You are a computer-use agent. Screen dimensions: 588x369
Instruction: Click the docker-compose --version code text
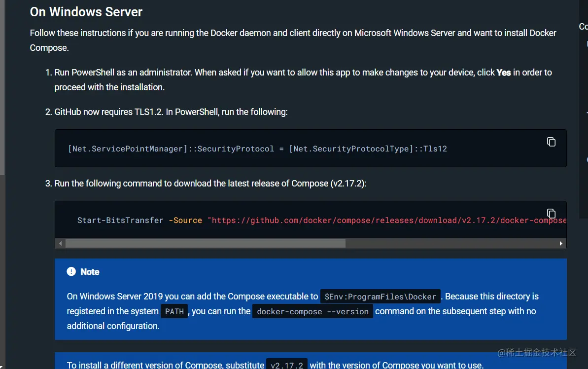(312, 311)
